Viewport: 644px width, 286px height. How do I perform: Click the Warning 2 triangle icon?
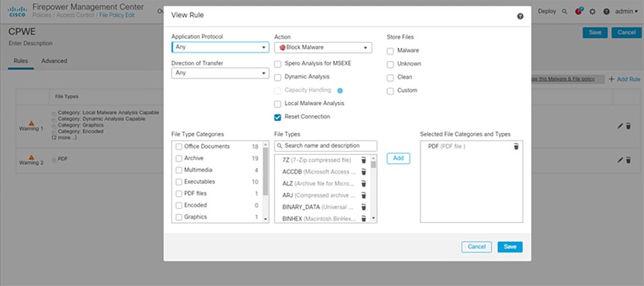31,157
